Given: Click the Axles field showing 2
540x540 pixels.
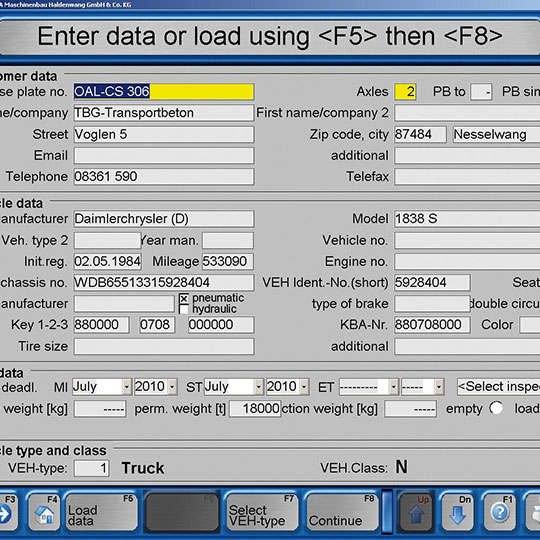Looking at the screenshot, I should pos(405,92).
